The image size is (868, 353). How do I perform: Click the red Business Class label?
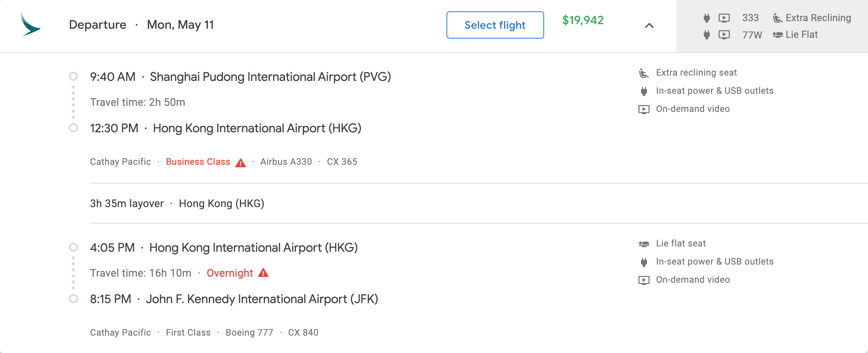pyautogui.click(x=198, y=162)
